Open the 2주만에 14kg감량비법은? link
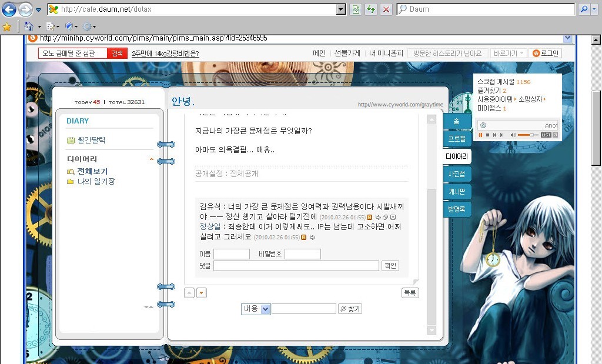 click(165, 54)
